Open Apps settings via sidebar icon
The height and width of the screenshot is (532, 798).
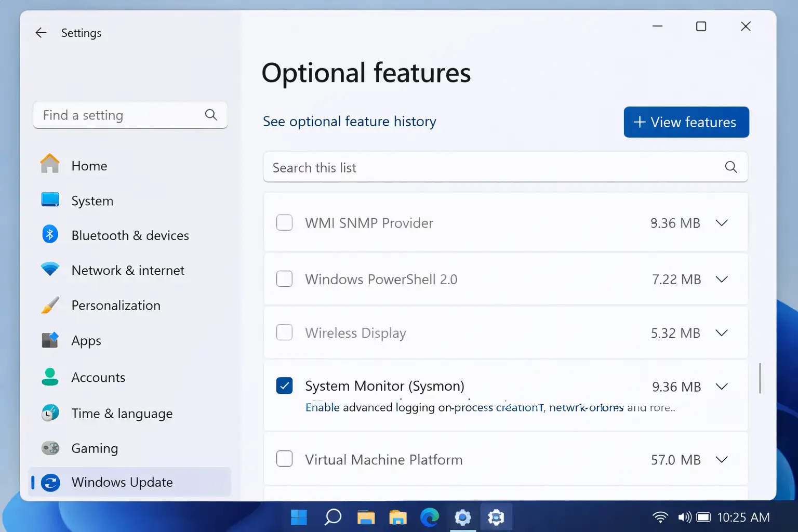pyautogui.click(x=49, y=340)
